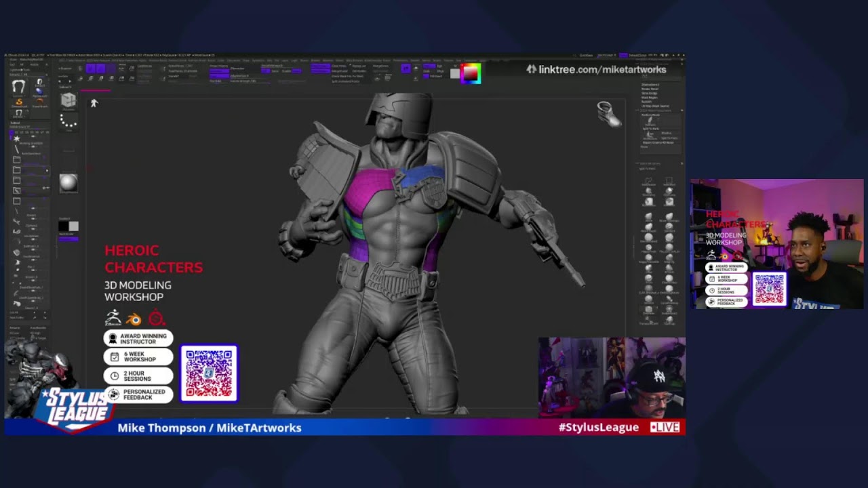
Task: Click the ZBrush logo in the workshop banner
Action: [113, 318]
